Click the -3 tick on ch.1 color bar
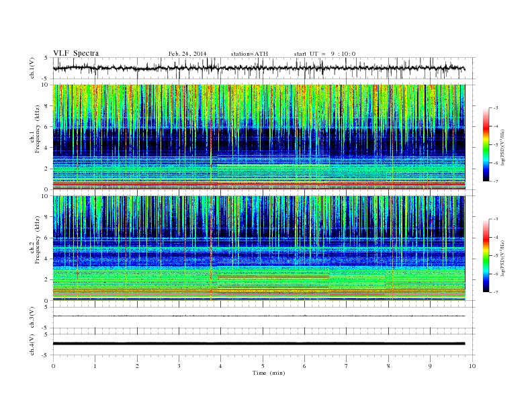532x411 pixels. tap(496, 108)
